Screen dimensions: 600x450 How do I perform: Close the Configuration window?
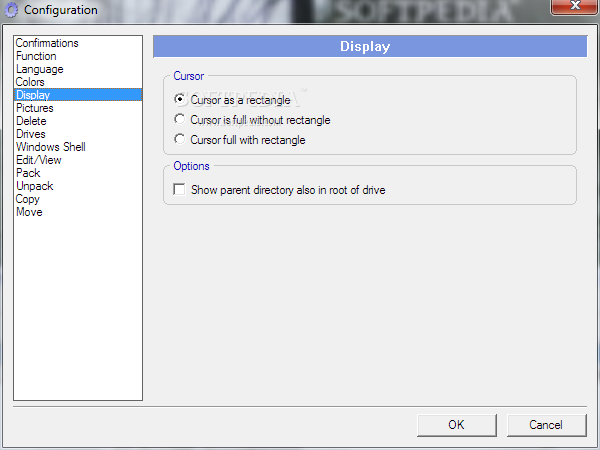[x=575, y=6]
